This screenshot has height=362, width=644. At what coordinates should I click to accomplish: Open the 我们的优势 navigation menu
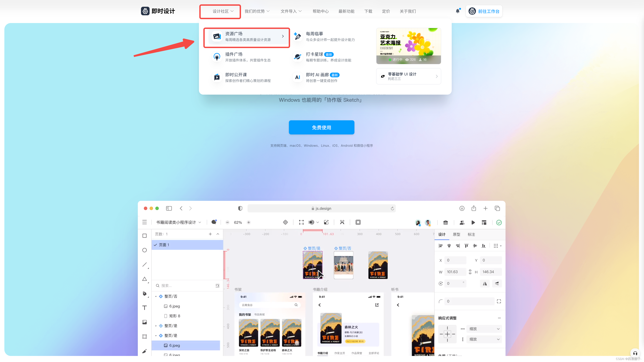tap(257, 11)
